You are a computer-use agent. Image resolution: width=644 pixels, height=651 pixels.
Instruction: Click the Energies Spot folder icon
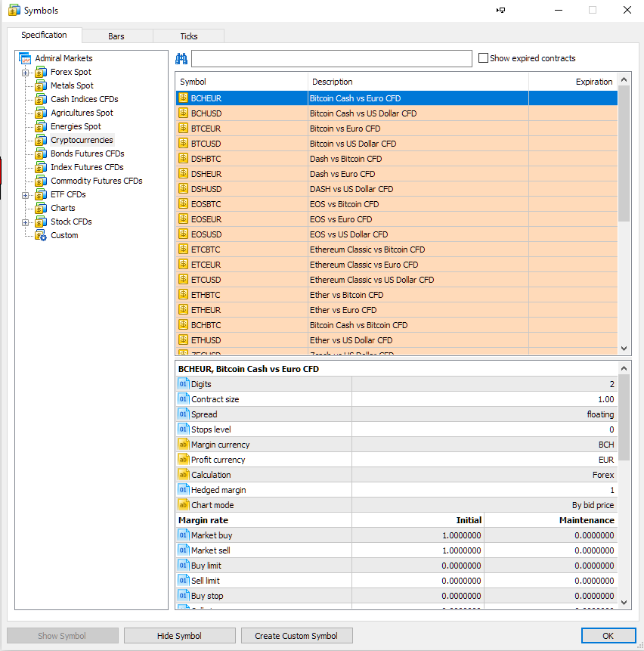pyautogui.click(x=41, y=126)
